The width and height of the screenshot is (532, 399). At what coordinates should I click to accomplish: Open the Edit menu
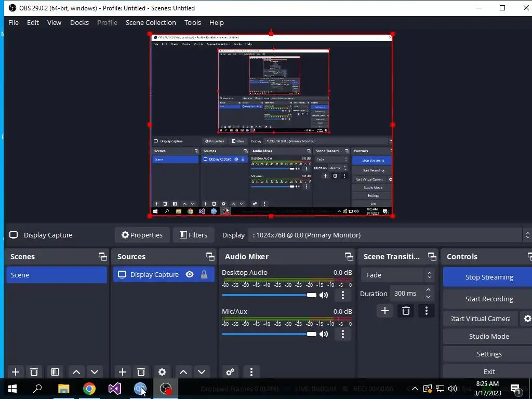[33, 22]
